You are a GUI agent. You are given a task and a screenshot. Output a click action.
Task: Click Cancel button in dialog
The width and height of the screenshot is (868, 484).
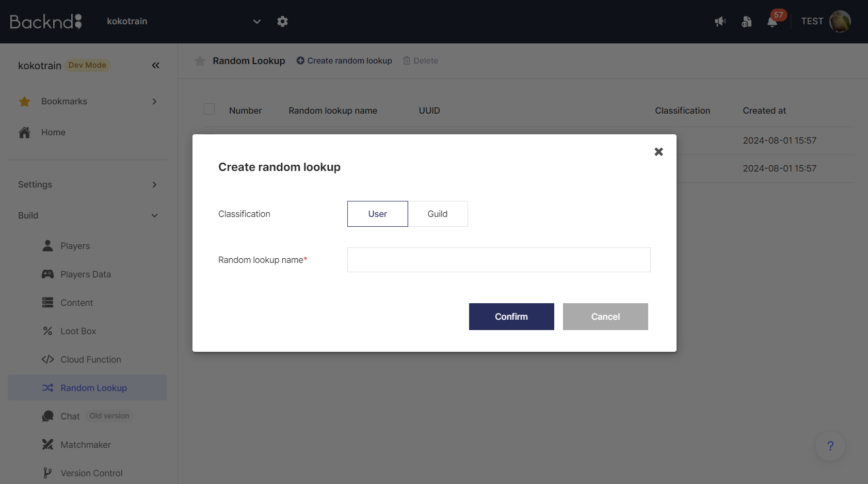click(x=605, y=317)
